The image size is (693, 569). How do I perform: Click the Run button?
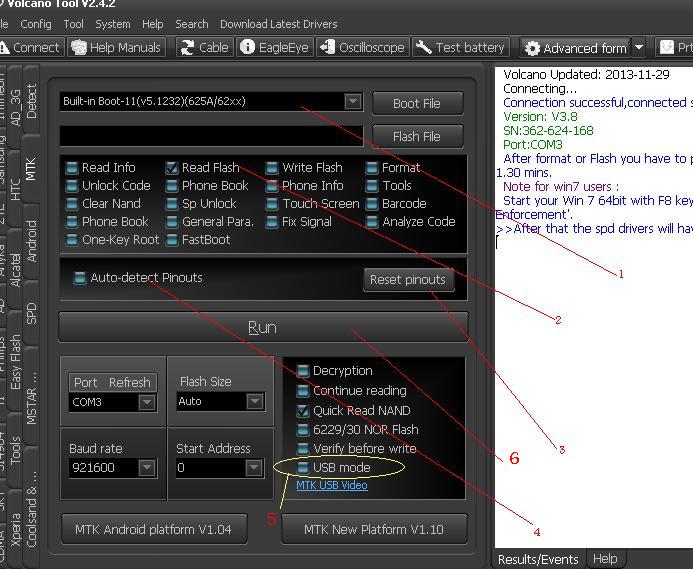263,327
